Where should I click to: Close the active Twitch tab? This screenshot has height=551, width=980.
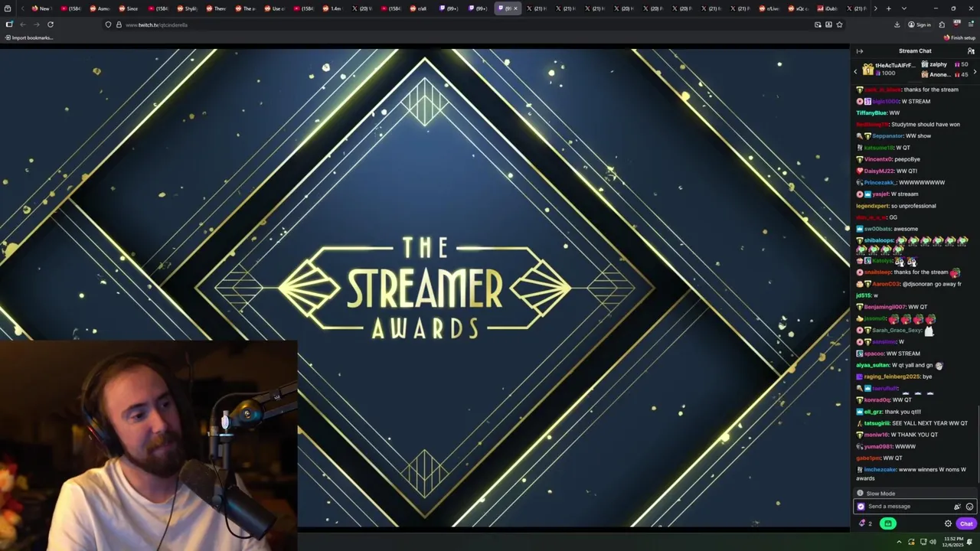[515, 8]
